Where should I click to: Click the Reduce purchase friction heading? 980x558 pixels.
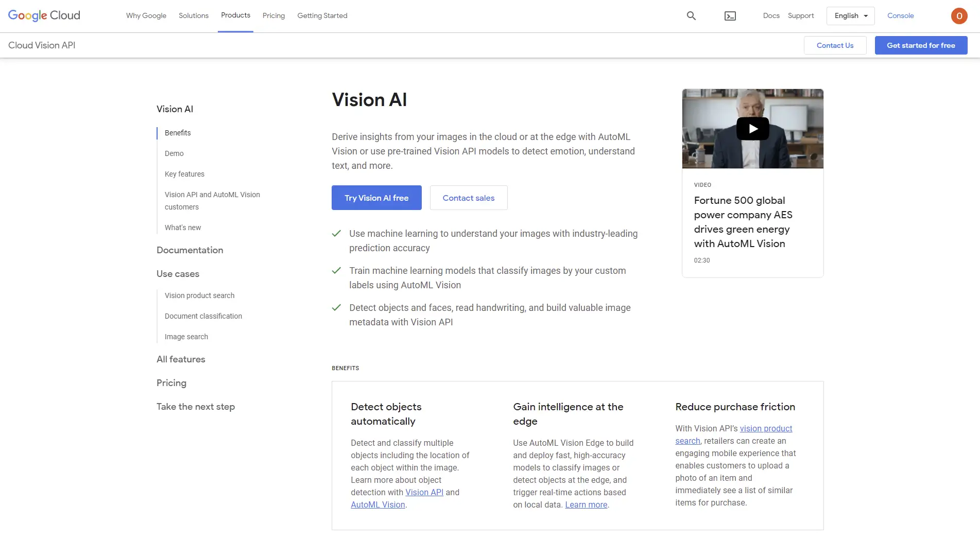735,407
